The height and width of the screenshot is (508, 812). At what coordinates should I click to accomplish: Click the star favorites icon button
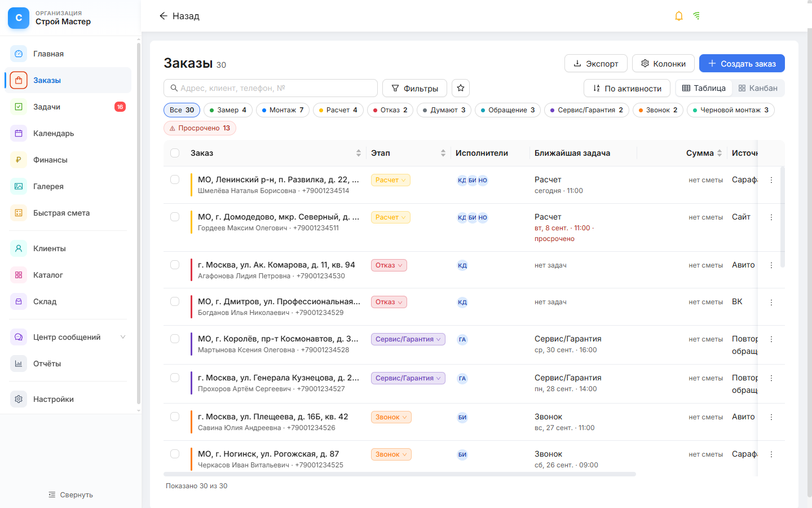click(461, 88)
